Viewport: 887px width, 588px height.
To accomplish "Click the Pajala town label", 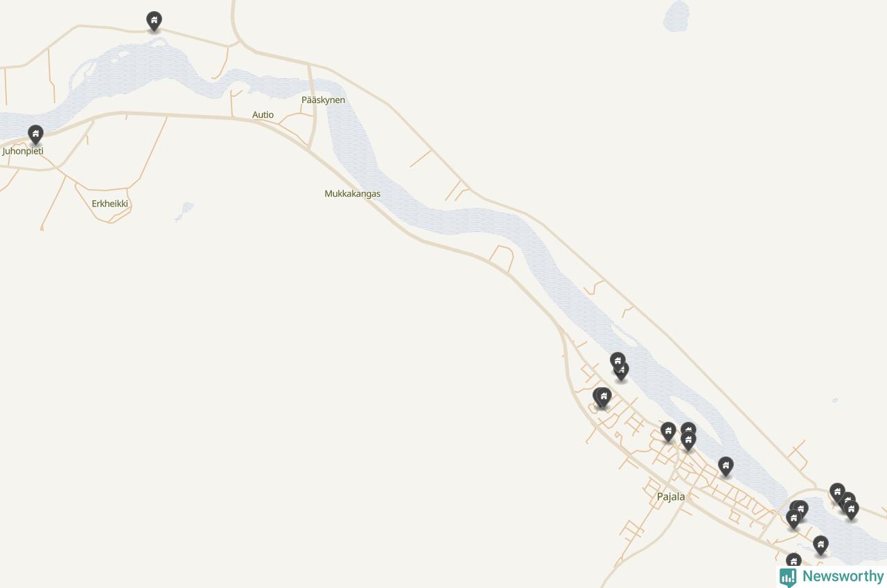I will tap(671, 497).
